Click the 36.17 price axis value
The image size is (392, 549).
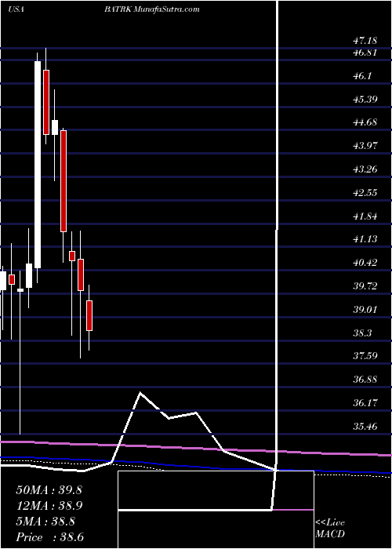(x=365, y=403)
